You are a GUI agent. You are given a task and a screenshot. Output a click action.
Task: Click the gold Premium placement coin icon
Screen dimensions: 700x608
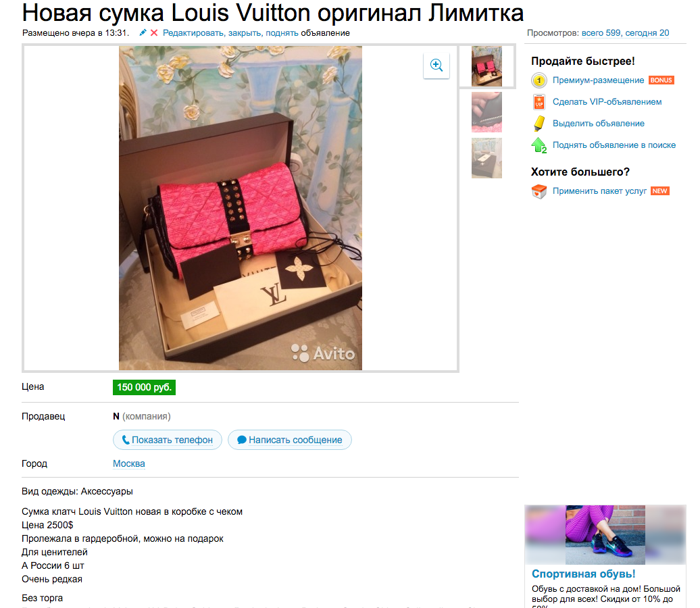tap(539, 80)
